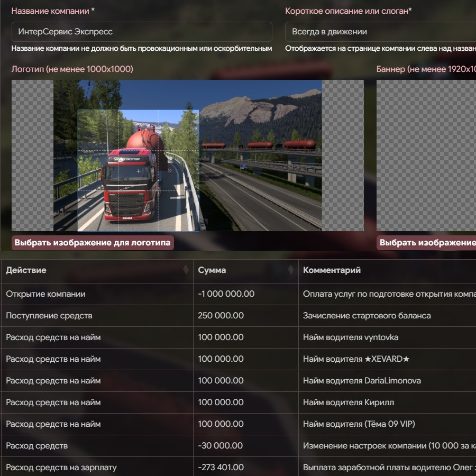This screenshot has width=476, height=476.
Task: Click the 'Баннер (не менее 1920x...' label
Action: [426, 69]
